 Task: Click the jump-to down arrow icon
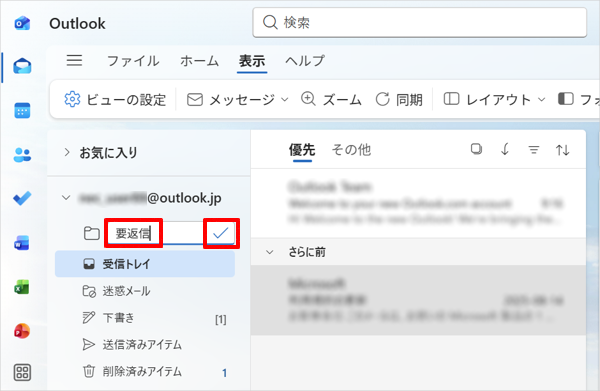tap(505, 149)
